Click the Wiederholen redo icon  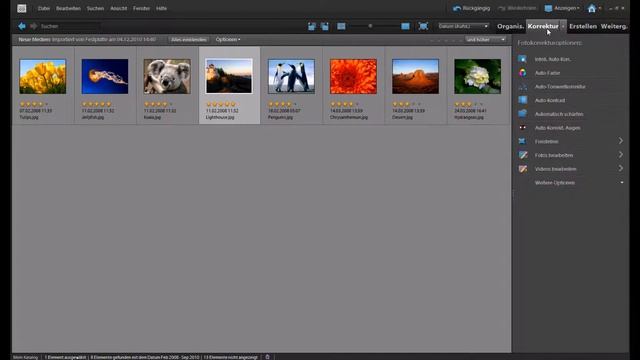coord(502,8)
